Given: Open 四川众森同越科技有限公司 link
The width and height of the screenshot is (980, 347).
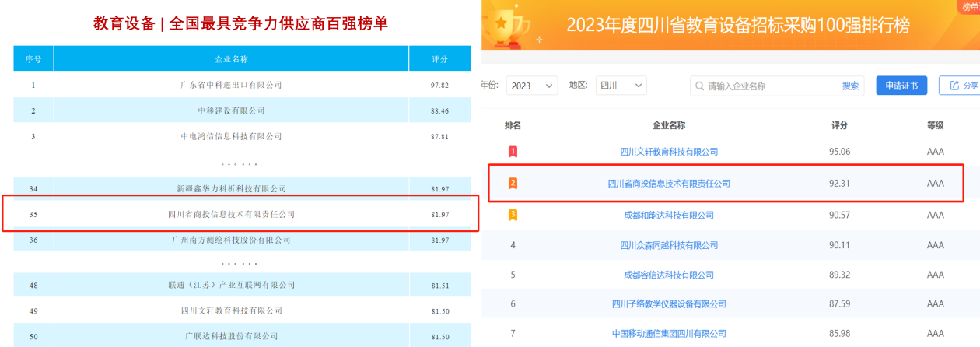Looking at the screenshot, I should [669, 246].
